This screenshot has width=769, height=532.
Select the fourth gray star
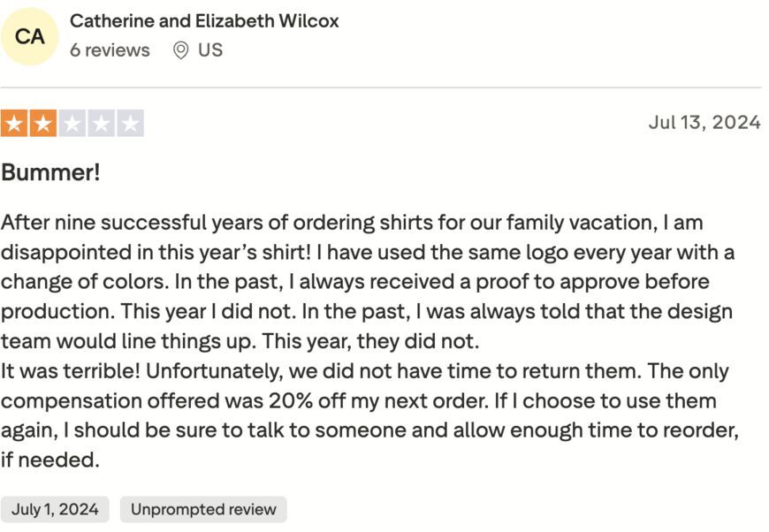101,124
